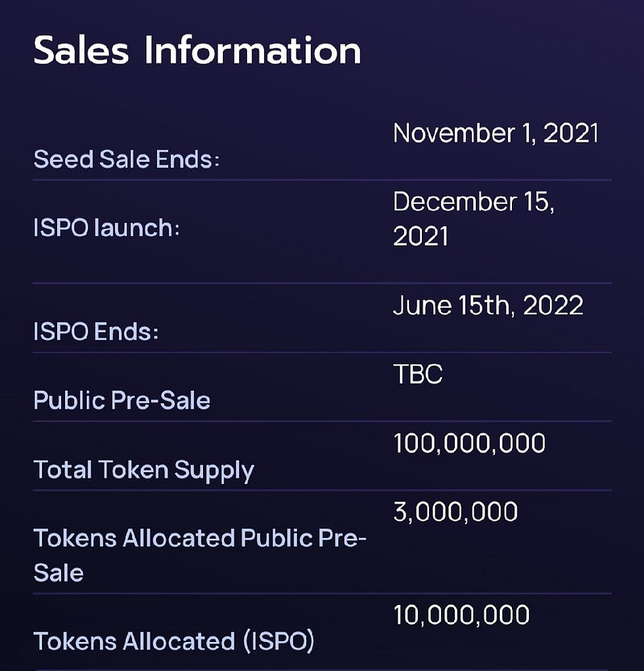Click the divider line below Seed Sale Ends
The image size is (644, 671).
[x=322, y=180]
